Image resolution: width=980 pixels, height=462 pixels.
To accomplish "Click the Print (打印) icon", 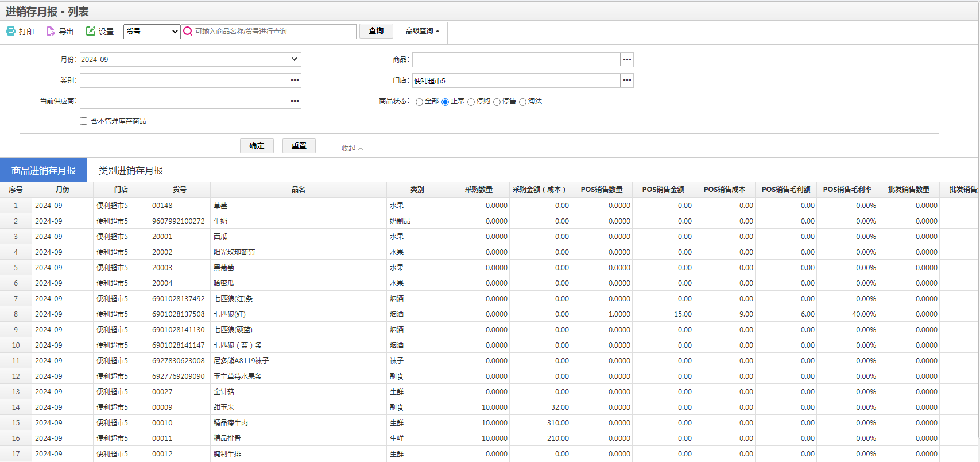I will [x=11, y=31].
